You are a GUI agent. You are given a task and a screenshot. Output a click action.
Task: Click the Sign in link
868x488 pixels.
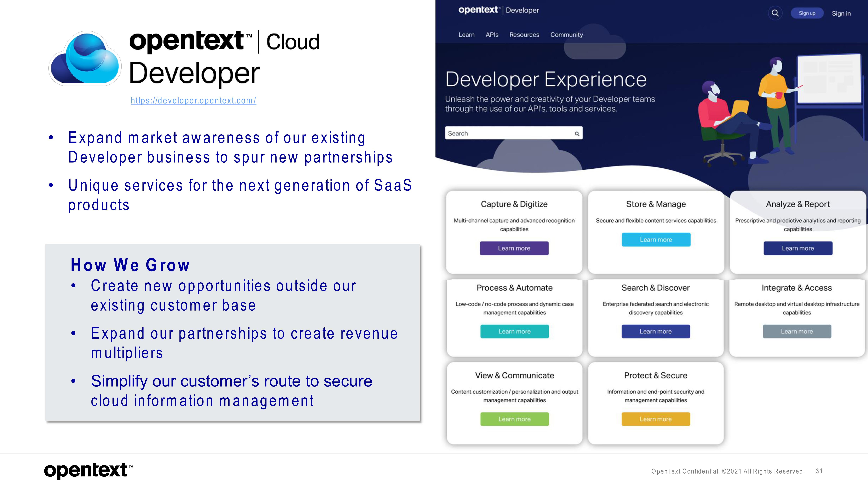point(841,14)
